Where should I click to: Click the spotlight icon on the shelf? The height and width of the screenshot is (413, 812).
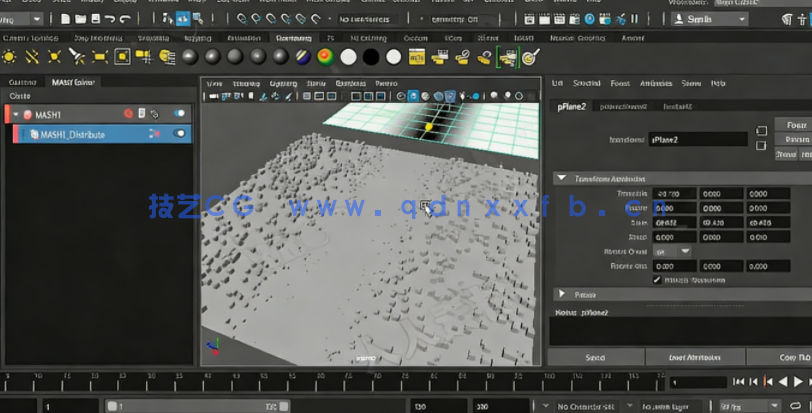(x=78, y=57)
